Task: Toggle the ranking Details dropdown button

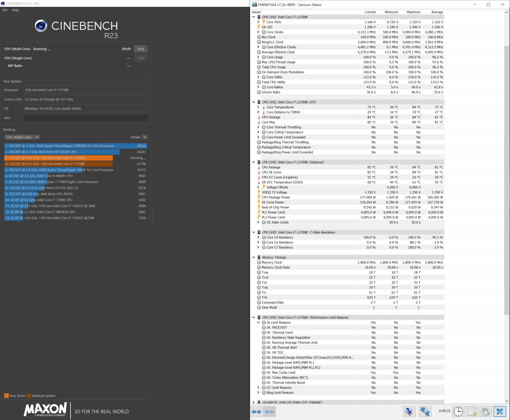Action: [x=145, y=137]
